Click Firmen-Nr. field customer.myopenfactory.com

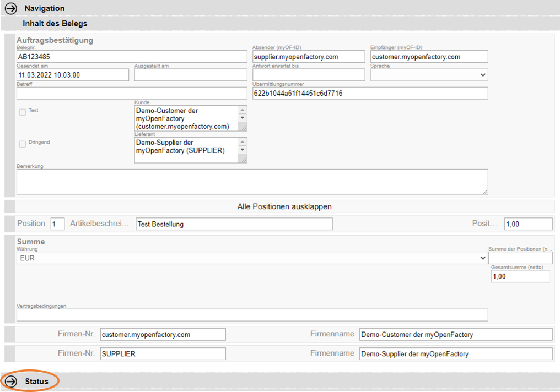(x=163, y=335)
